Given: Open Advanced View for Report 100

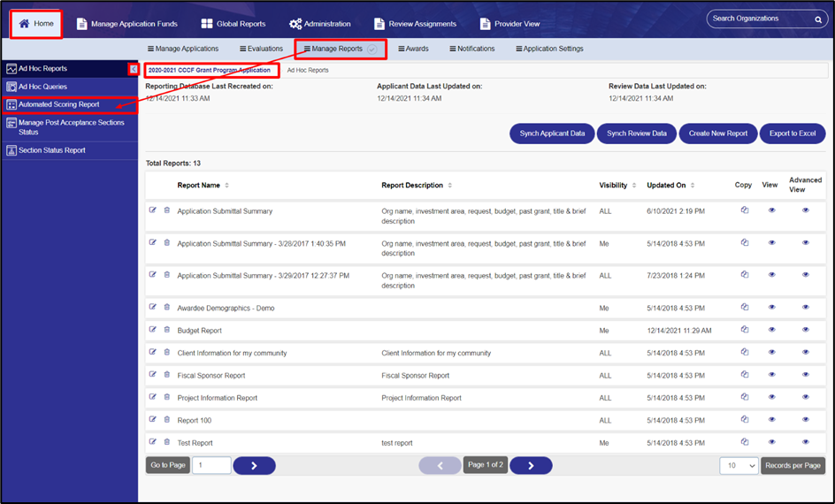Looking at the screenshot, I should pos(806,419).
